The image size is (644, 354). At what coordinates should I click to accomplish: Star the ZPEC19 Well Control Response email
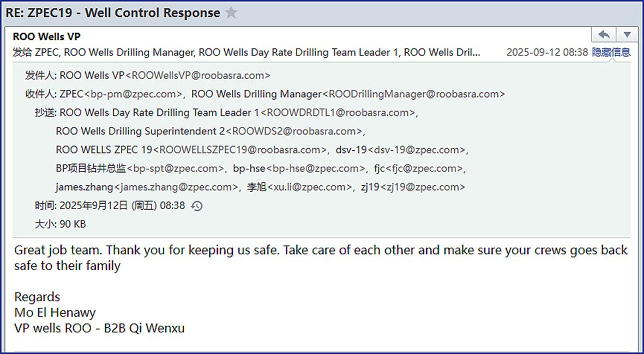(x=232, y=13)
